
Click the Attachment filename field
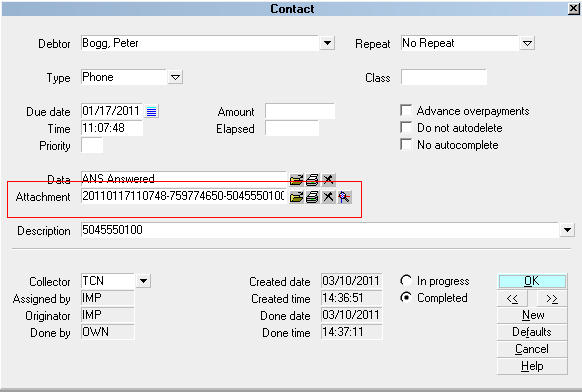click(x=183, y=196)
